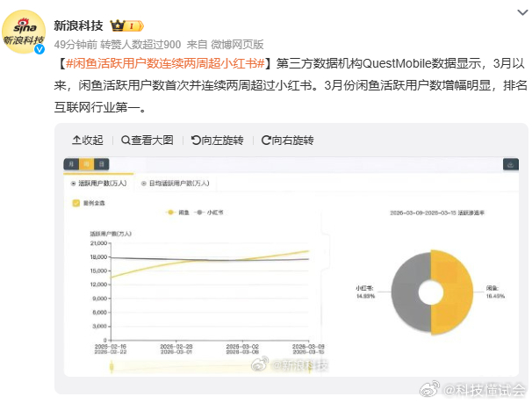
Task: Rotate the image left with 向左旋转
Action: 217,140
